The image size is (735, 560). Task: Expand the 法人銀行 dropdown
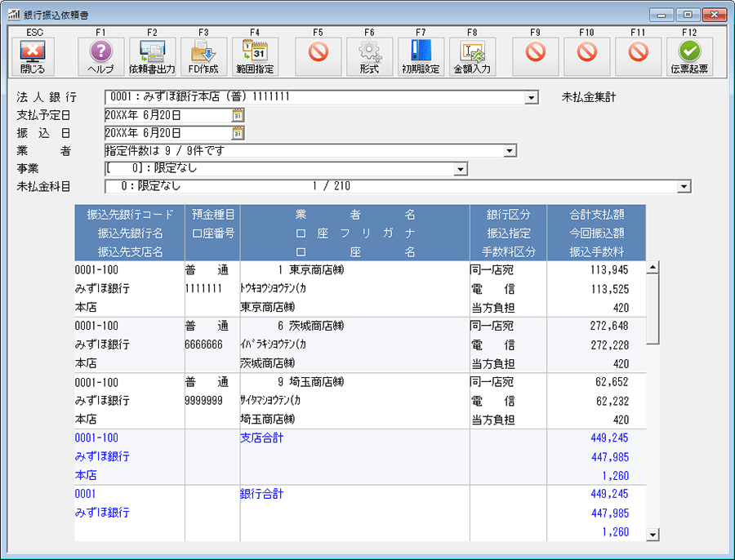point(531,97)
